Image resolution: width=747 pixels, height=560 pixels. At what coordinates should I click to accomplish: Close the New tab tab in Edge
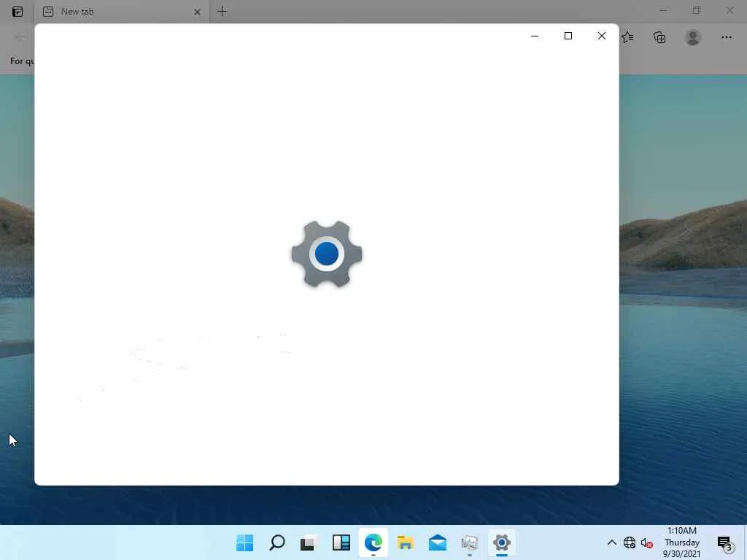coord(197,12)
